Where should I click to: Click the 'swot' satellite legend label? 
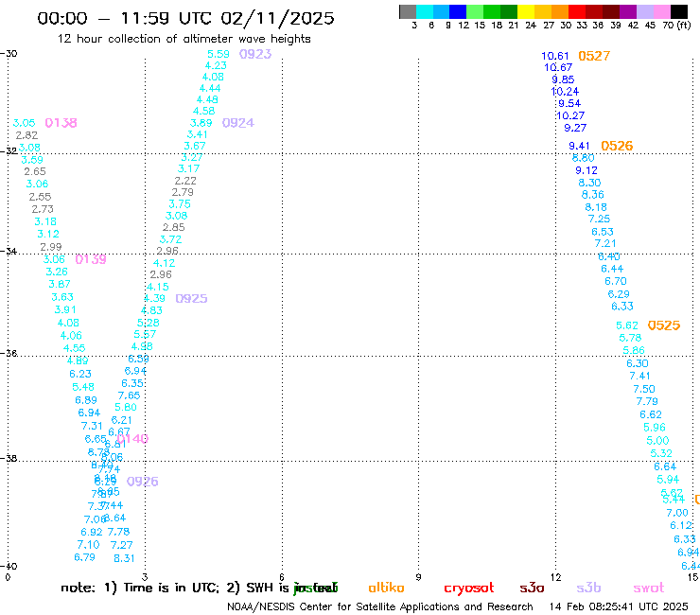click(649, 589)
